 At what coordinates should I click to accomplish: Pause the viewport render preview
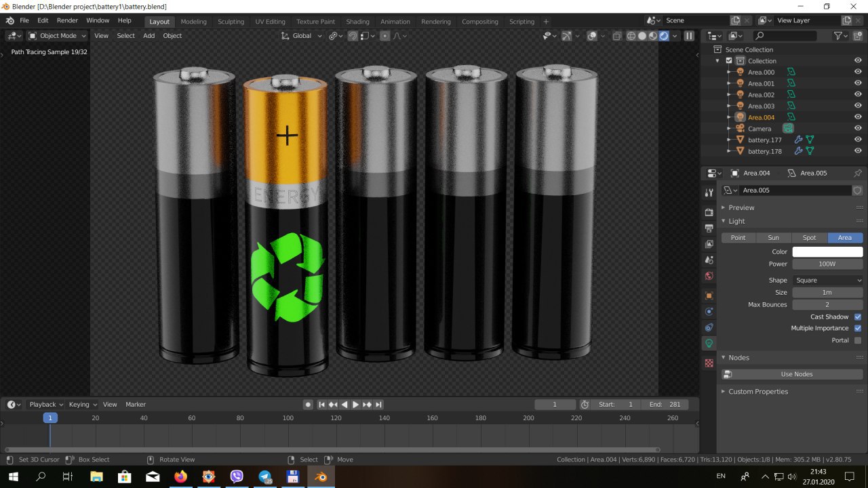click(x=689, y=36)
